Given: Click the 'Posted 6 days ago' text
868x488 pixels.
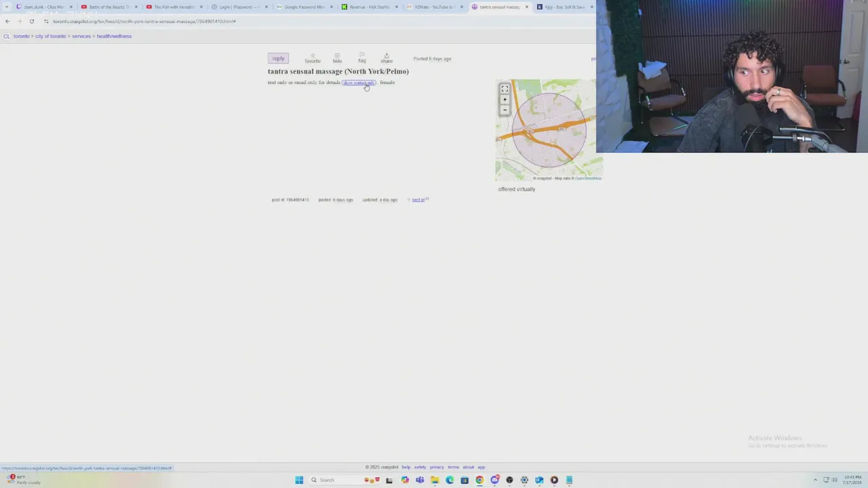Looking at the screenshot, I should tap(432, 58).
